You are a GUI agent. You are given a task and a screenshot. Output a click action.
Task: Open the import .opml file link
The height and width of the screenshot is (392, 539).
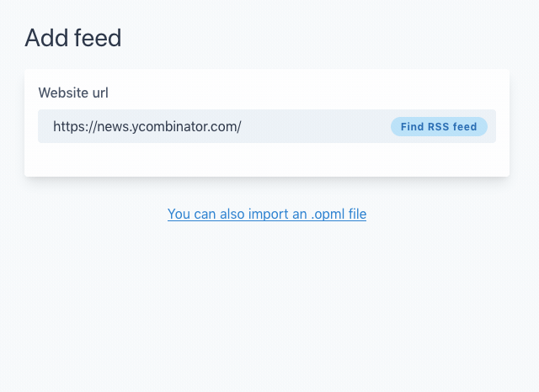(266, 214)
